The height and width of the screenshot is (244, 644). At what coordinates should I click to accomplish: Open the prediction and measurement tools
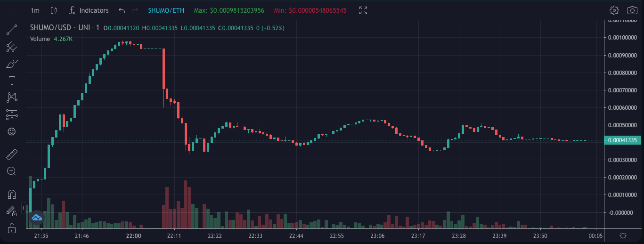tap(12, 114)
